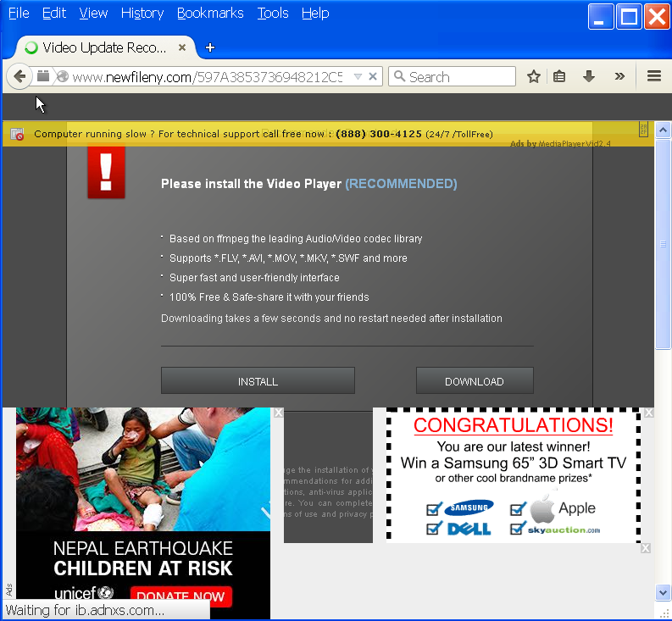This screenshot has width=672, height=621.
Task: Open the Firefox hamburger menu
Action: tap(653, 77)
